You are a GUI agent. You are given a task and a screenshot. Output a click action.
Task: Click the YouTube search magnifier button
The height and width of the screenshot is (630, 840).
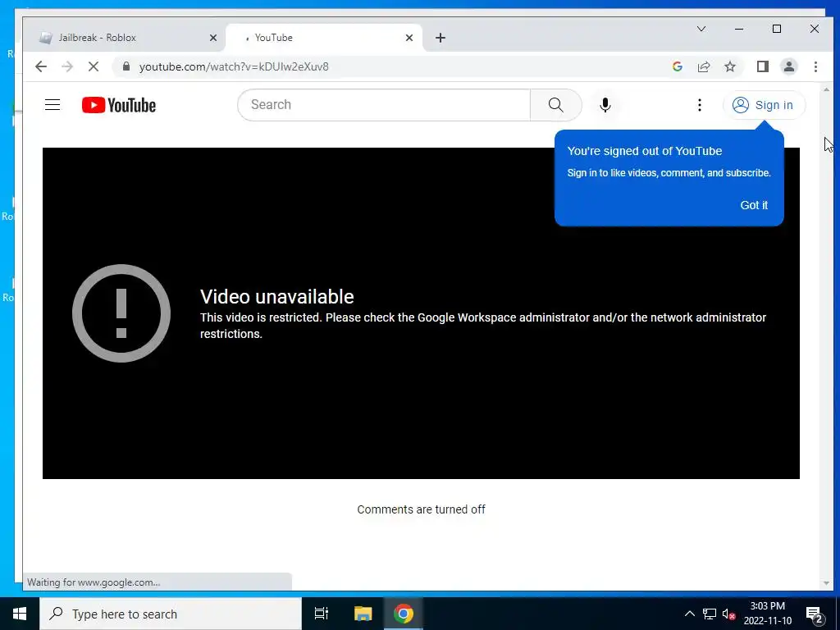tap(555, 105)
